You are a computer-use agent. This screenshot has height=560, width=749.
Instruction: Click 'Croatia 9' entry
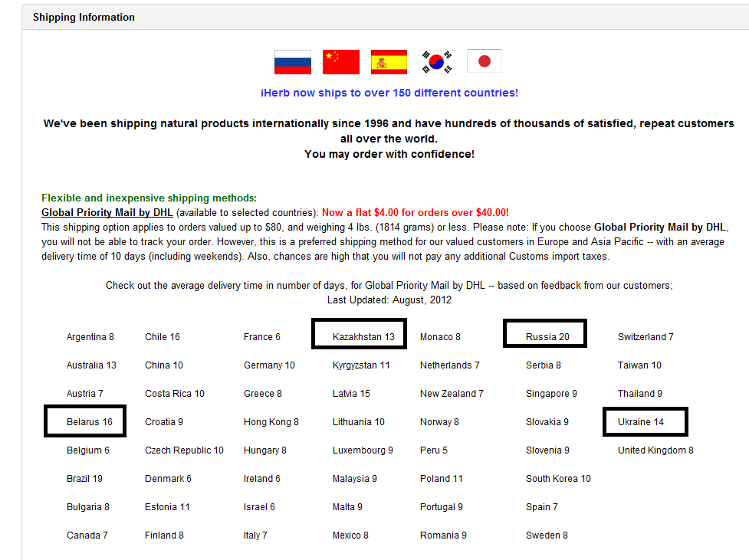[x=164, y=422]
